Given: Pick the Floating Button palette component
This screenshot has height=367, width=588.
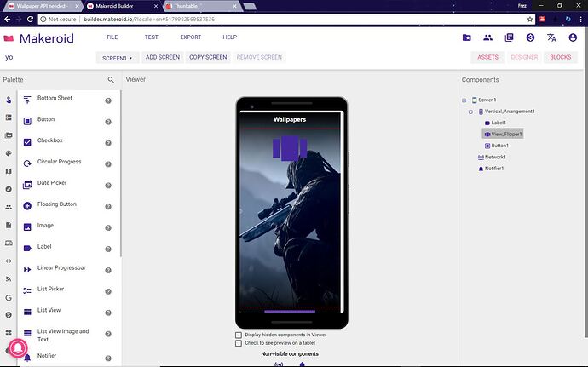Looking at the screenshot, I should 57,204.
